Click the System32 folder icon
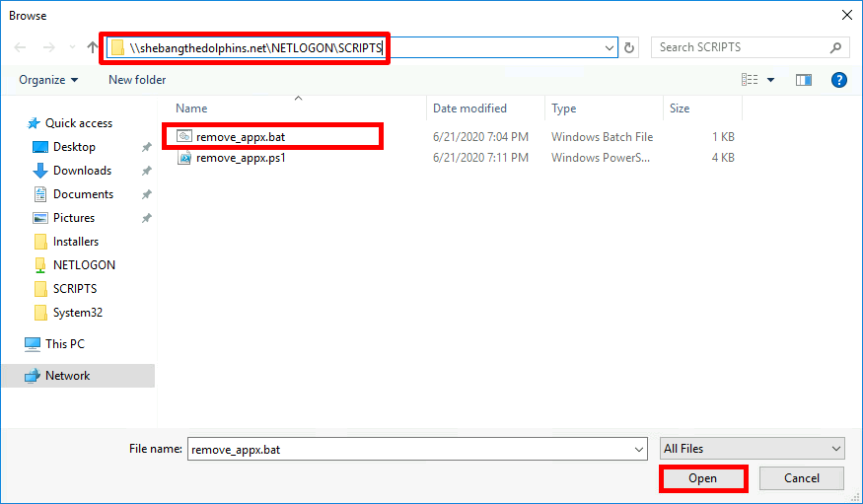Viewport: 863px width, 504px height. (40, 313)
